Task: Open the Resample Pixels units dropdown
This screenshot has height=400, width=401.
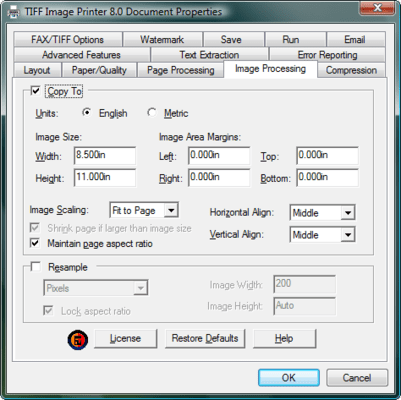Action: (96, 288)
